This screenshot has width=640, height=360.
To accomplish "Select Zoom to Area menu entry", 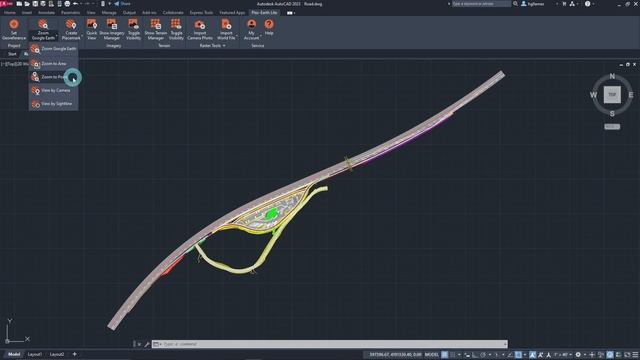I will [x=53, y=64].
